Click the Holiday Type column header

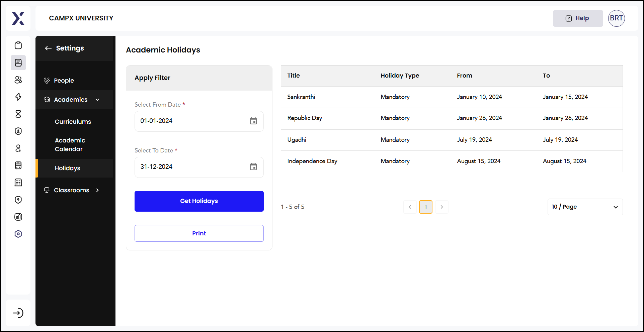tap(400, 76)
